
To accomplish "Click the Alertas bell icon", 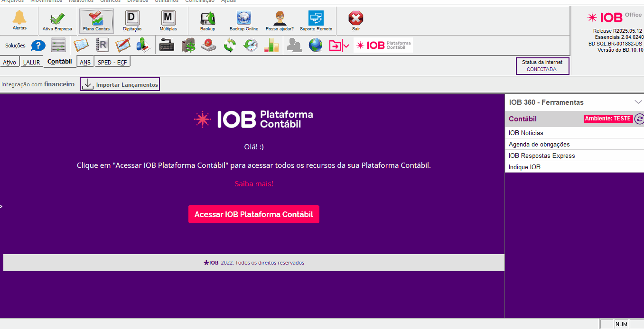I will click(19, 19).
